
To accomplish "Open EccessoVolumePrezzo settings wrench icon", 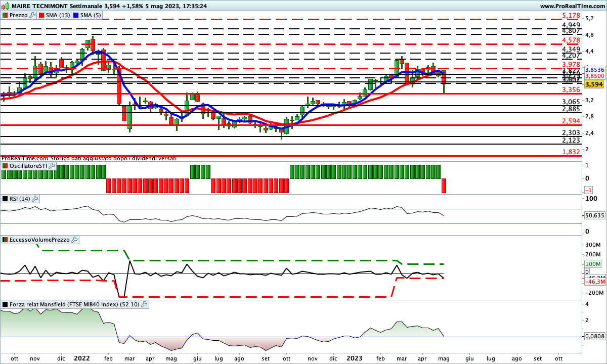I will (74, 239).
